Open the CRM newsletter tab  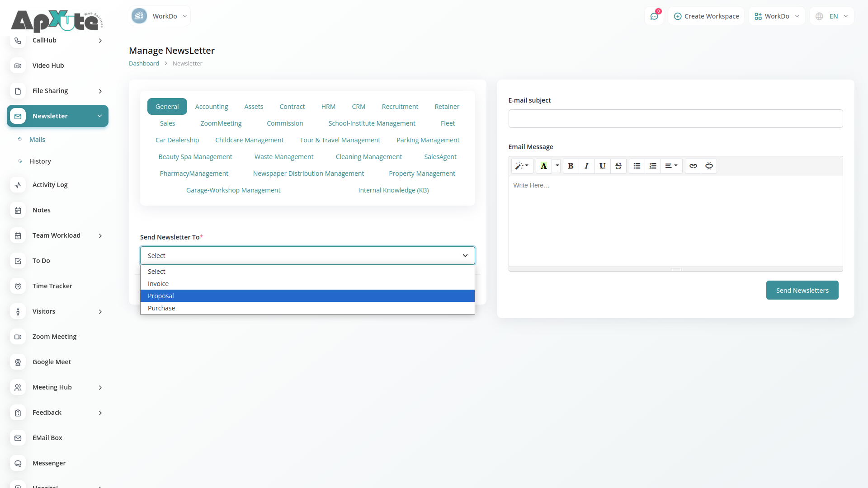(359, 107)
